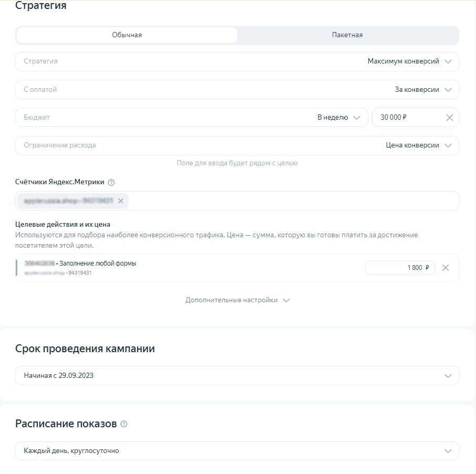The image size is (476, 474).
Task: Click chevron icon of Максимум конверсий
Action: (448, 61)
